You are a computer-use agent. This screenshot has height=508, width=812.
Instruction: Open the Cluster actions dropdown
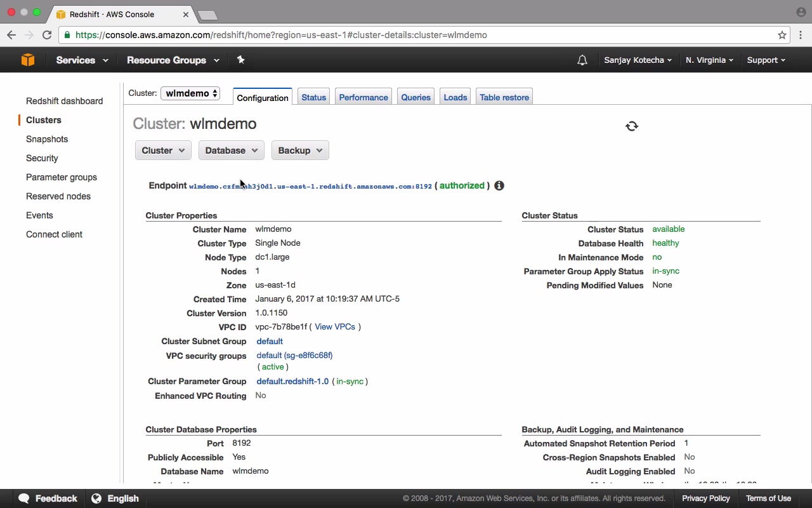(163, 150)
